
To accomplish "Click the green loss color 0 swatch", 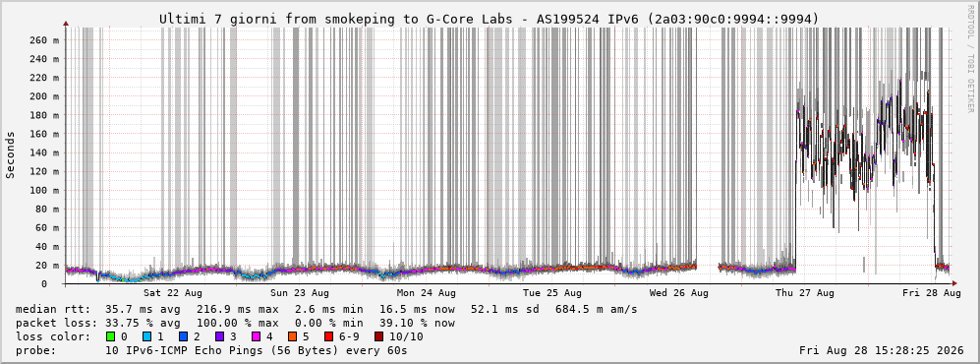I will (x=111, y=336).
